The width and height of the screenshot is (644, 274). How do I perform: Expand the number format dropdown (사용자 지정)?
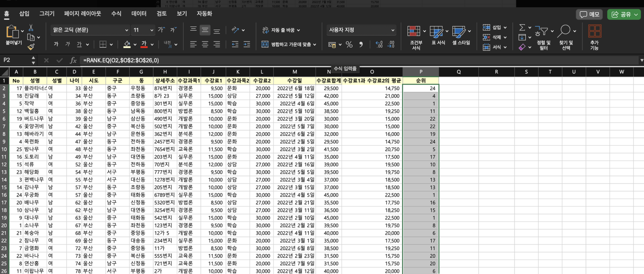[x=393, y=30]
